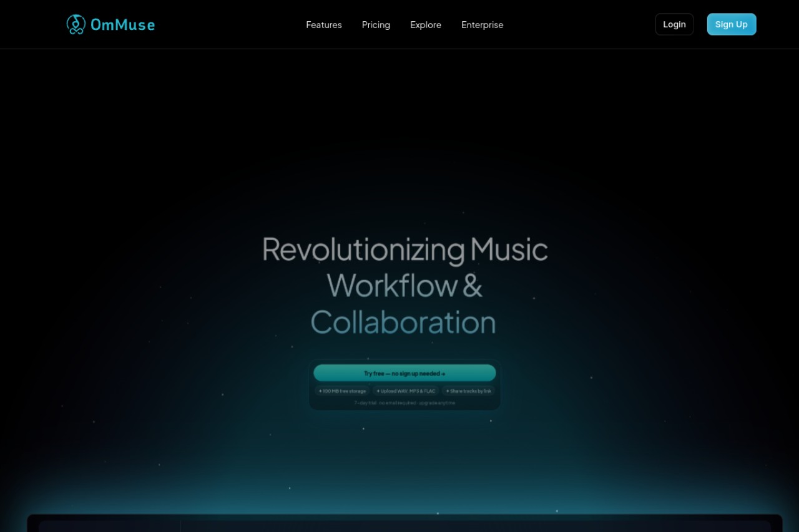The height and width of the screenshot is (532, 799).
Task: Open the Features menu item
Action: pyautogui.click(x=324, y=25)
